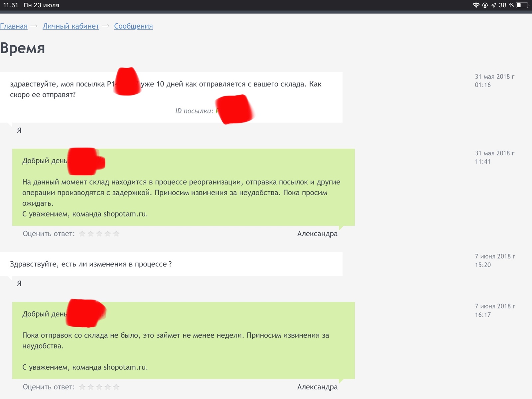
Task: Click 'С уважением, команда shopotam.ru' in second reply
Action: point(85,367)
